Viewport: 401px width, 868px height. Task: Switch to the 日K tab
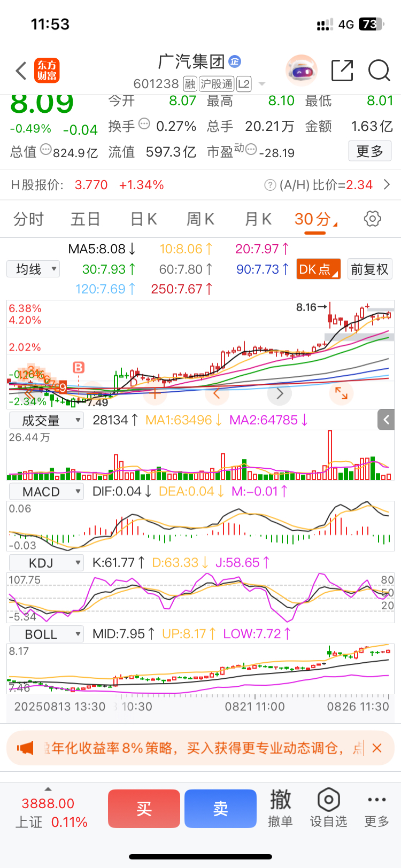click(x=143, y=219)
